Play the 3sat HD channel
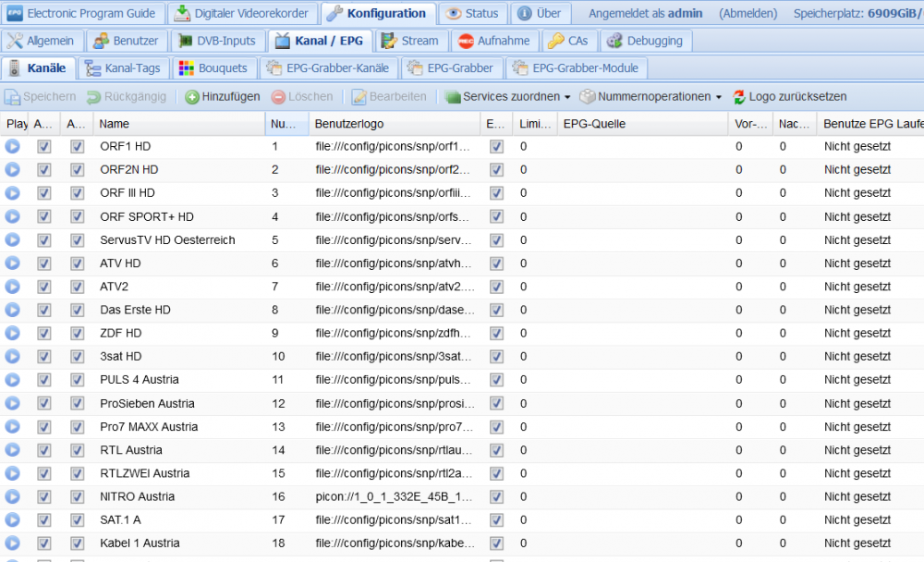 click(x=12, y=356)
